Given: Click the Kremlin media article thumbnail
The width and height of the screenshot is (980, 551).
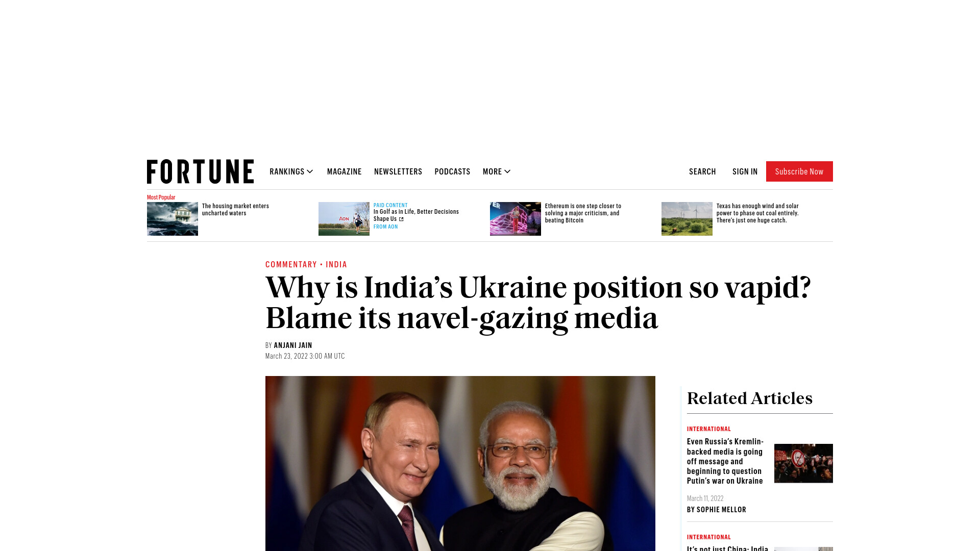Looking at the screenshot, I should 803,463.
